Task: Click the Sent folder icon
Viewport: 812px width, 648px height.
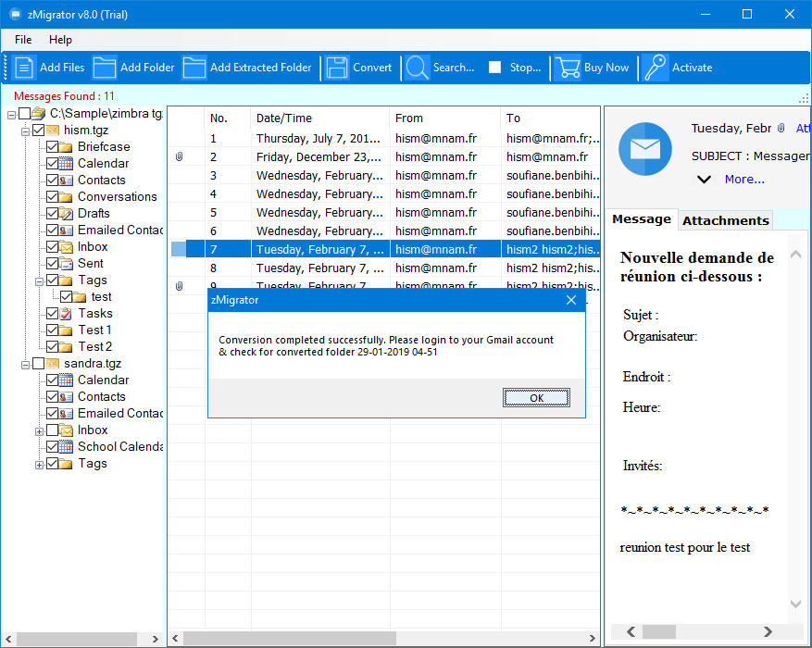Action: pyautogui.click(x=66, y=264)
